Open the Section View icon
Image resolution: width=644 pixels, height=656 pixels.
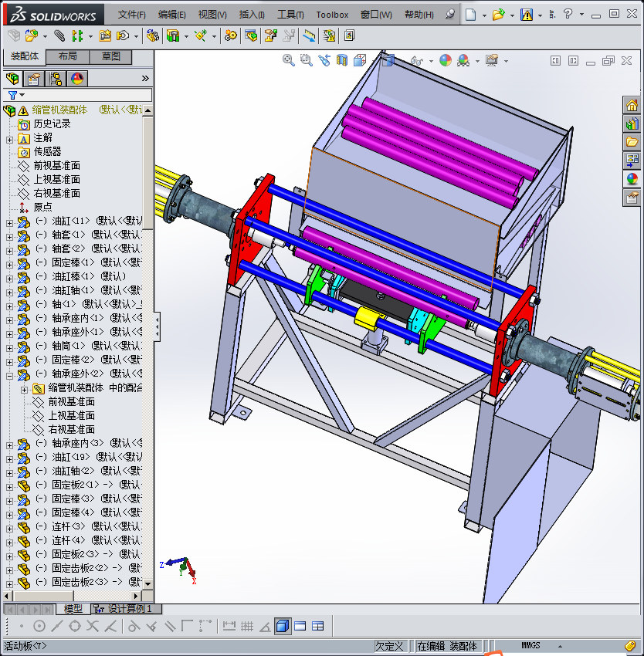[342, 61]
